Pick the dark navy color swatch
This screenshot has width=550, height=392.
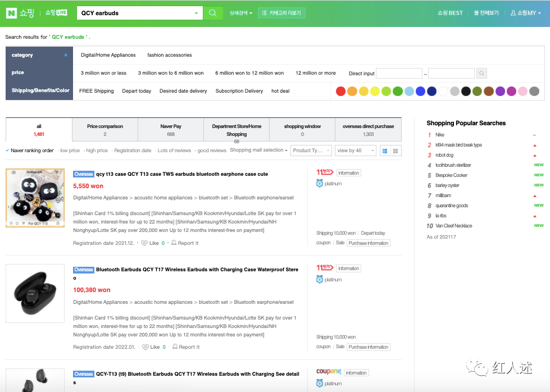432,91
